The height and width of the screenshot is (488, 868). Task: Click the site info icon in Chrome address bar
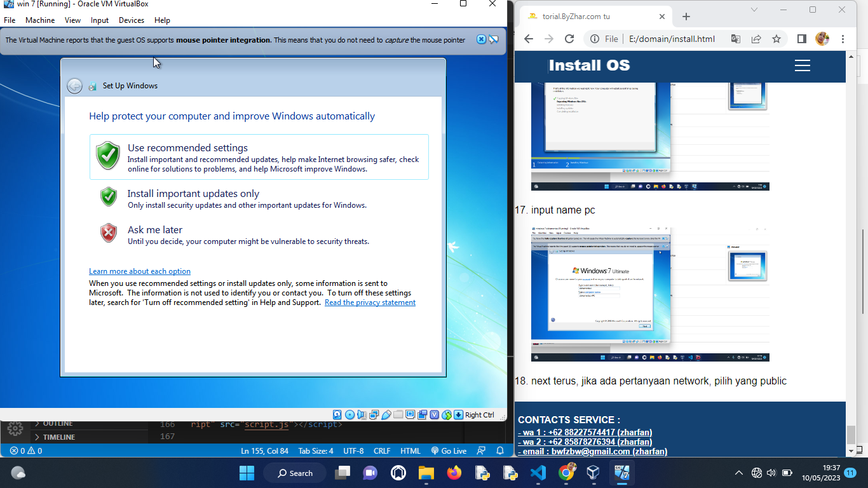click(594, 39)
